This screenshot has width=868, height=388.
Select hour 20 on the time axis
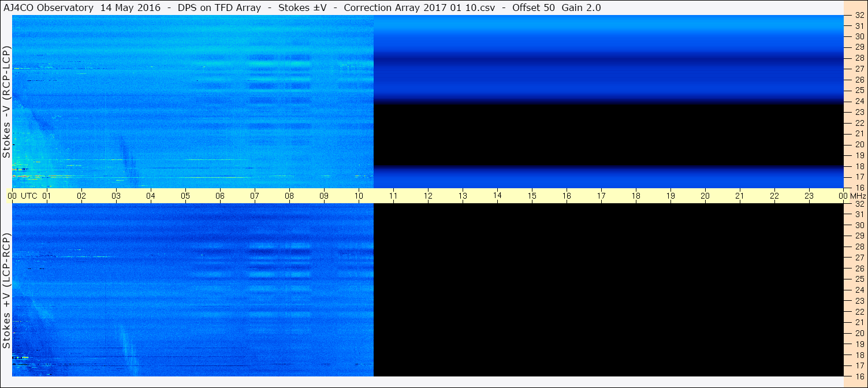tap(705, 196)
